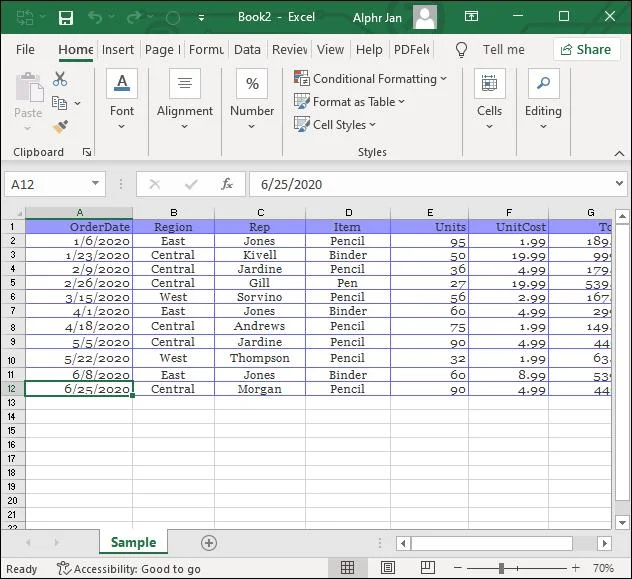Click the 70% zoom level
The image size is (632, 579).
tap(603, 568)
